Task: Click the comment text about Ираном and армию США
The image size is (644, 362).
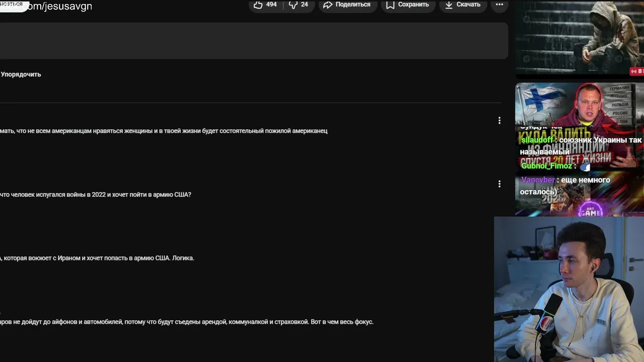Action: (97, 258)
